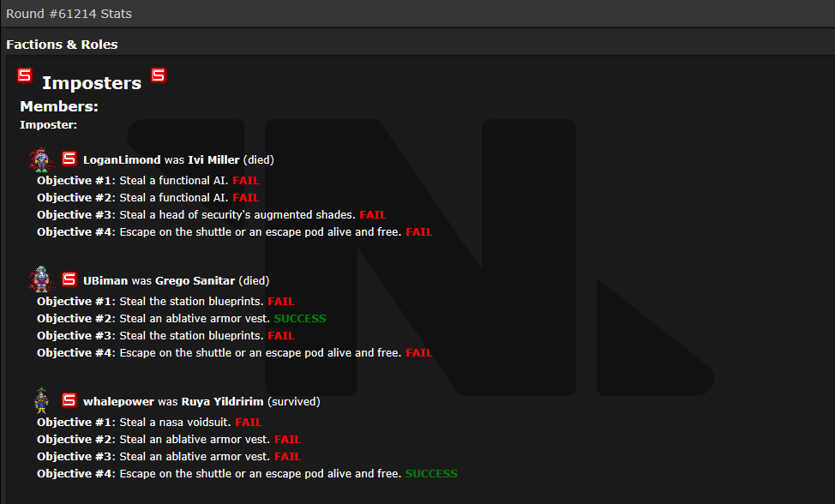Click the syndicate badge beside LoganLimond
This screenshot has height=504, width=835.
point(69,159)
